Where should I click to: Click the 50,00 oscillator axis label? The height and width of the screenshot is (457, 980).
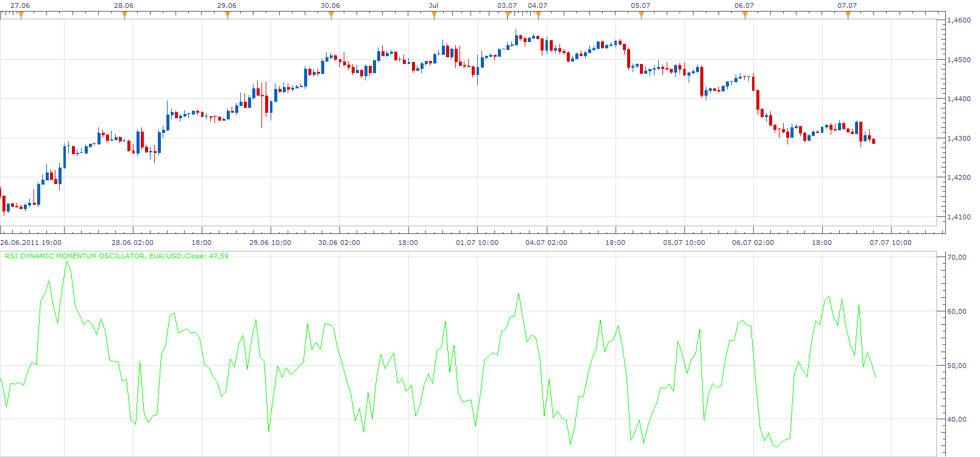click(x=957, y=366)
